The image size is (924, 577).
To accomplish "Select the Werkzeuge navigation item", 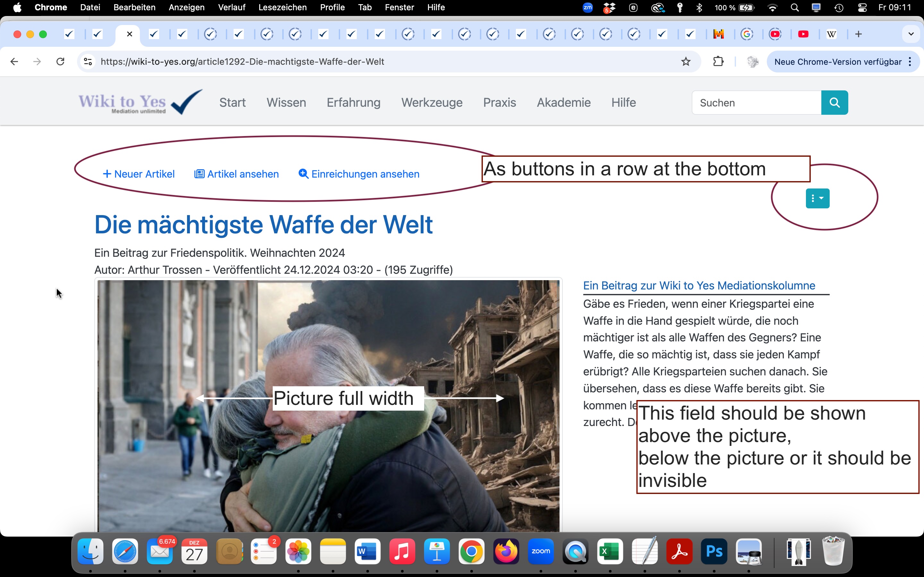I will (x=432, y=103).
